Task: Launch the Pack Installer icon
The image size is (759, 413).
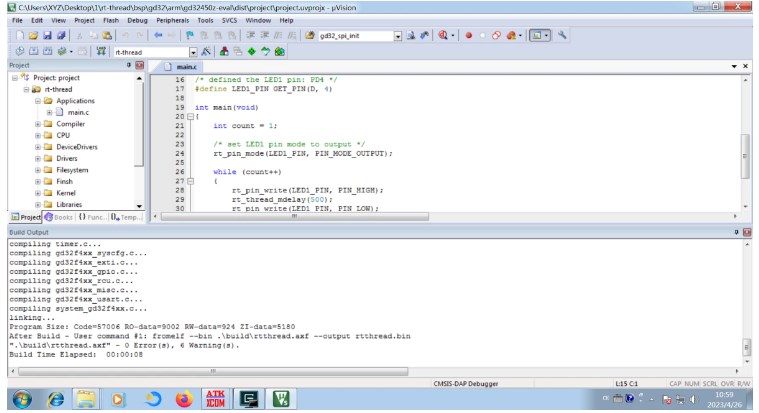Action: point(280,51)
